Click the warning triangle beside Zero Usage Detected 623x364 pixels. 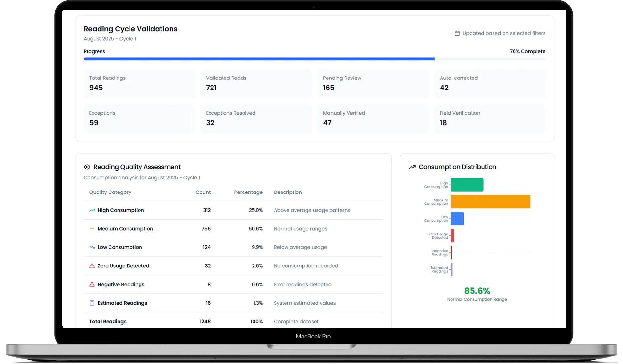(x=92, y=265)
